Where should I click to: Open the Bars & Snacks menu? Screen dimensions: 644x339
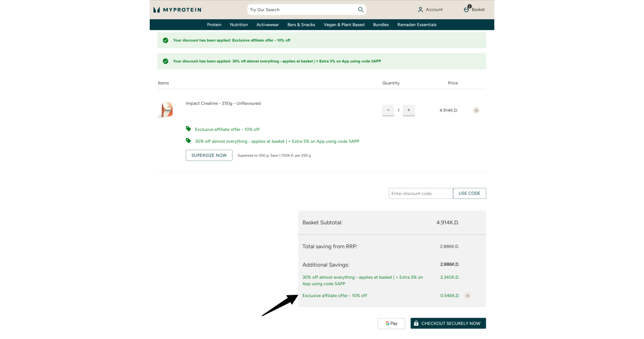(x=301, y=24)
